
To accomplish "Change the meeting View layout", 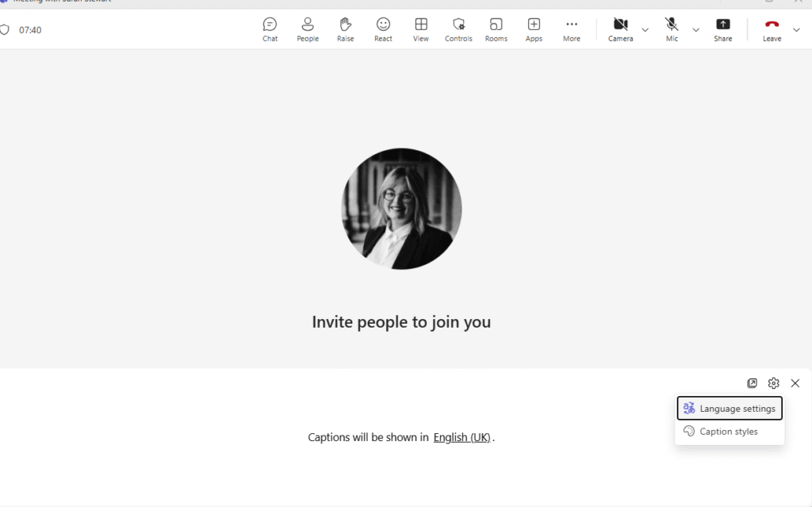I will (421, 29).
